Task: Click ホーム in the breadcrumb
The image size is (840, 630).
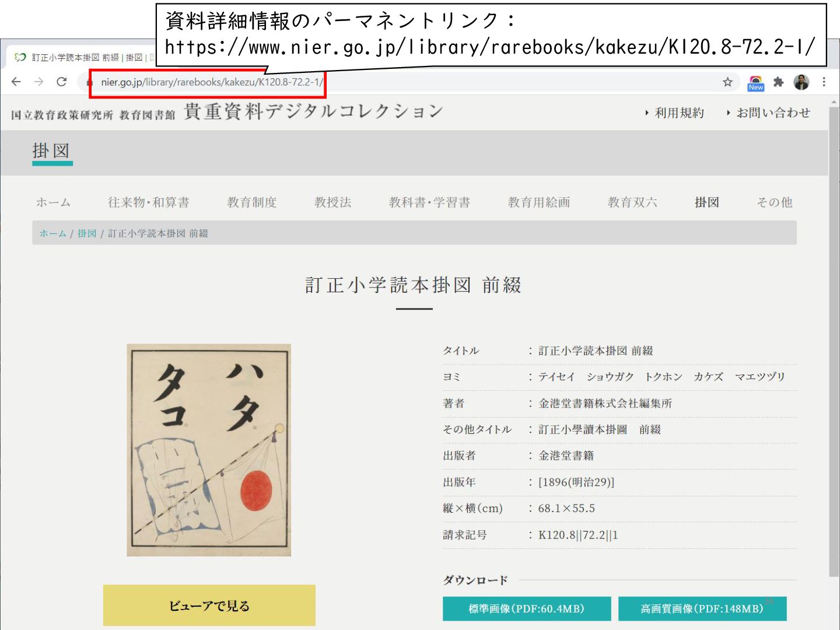Action: pyautogui.click(x=52, y=233)
